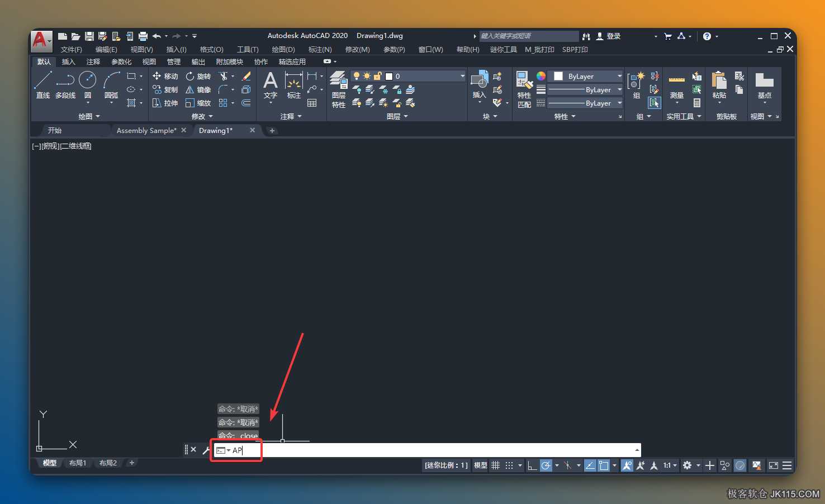Viewport: 825px width, 504px height.
Task: Open the Format (格式) menu
Action: point(212,50)
